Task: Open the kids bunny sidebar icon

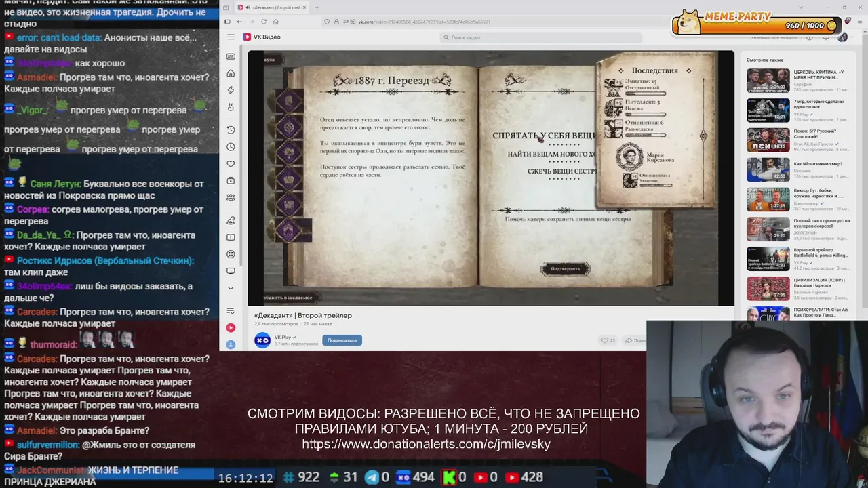Action: pos(231,107)
